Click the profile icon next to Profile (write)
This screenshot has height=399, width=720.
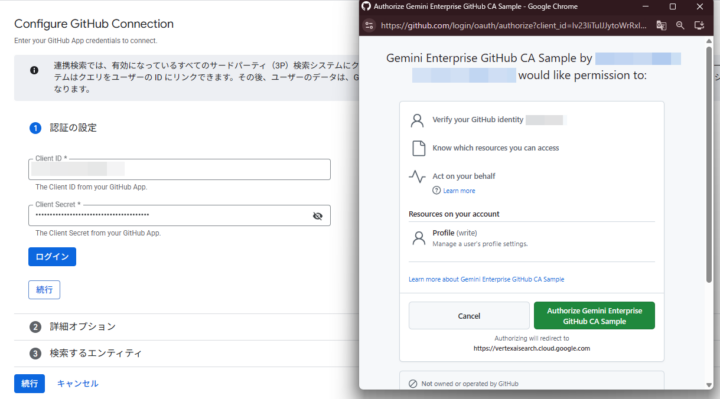point(418,238)
